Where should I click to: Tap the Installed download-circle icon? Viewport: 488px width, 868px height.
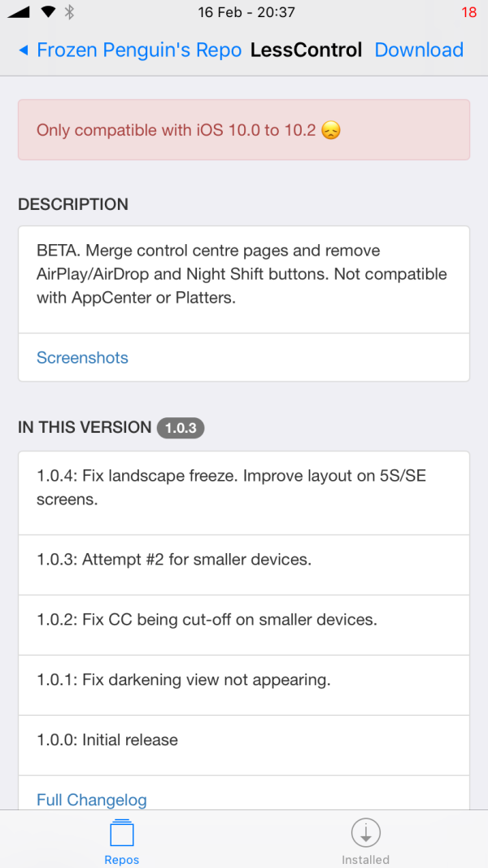(x=366, y=832)
